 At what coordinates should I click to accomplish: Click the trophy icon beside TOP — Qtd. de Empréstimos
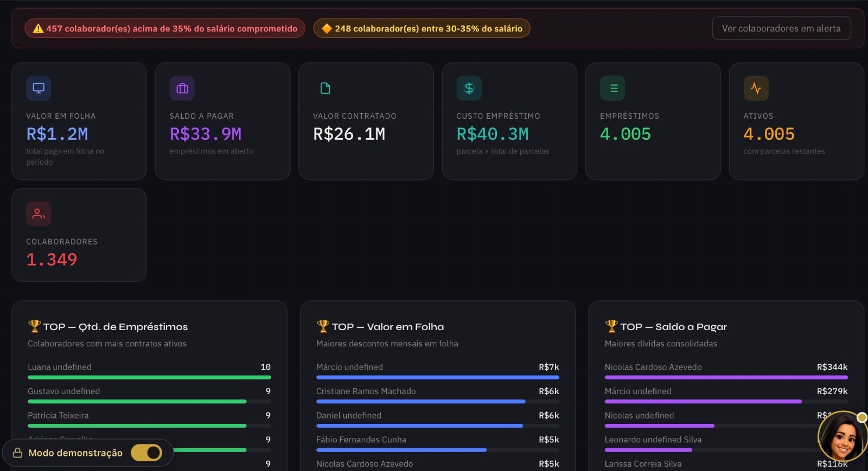(x=34, y=326)
